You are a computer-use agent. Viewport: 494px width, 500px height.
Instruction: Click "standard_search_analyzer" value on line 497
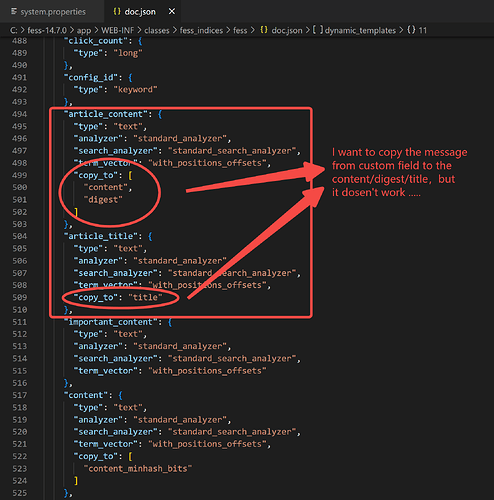[232, 151]
